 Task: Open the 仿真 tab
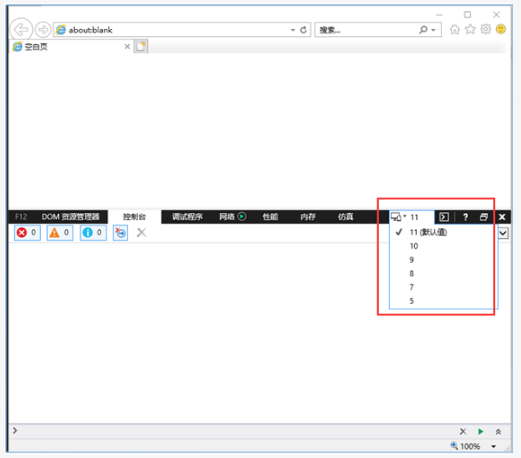pyautogui.click(x=345, y=217)
